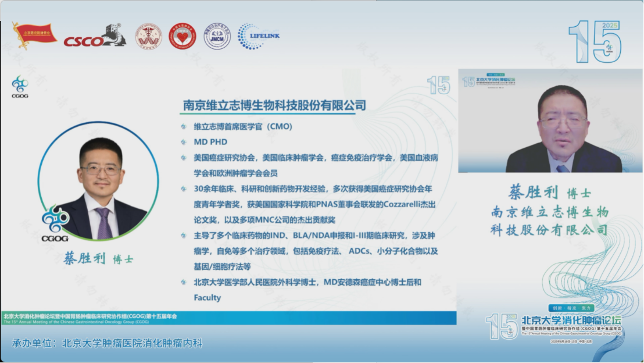
Task: Click the red heart circular emblem logo
Action: click(183, 36)
